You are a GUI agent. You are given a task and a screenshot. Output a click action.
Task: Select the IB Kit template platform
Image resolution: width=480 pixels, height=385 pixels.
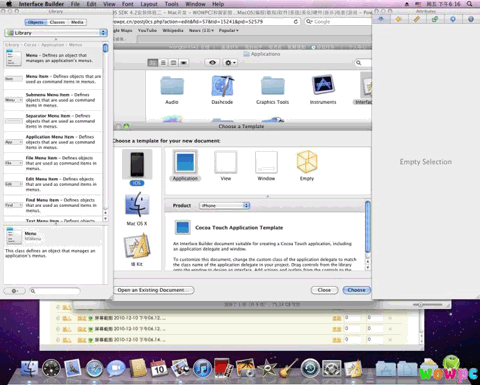point(137,249)
